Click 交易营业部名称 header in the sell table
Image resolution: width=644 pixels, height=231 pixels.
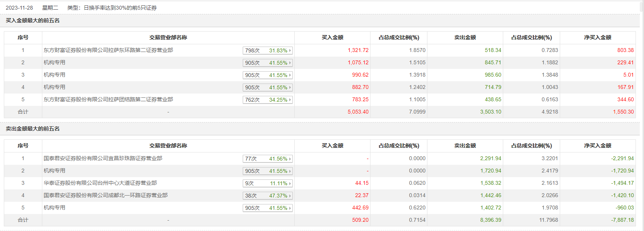click(x=168, y=146)
